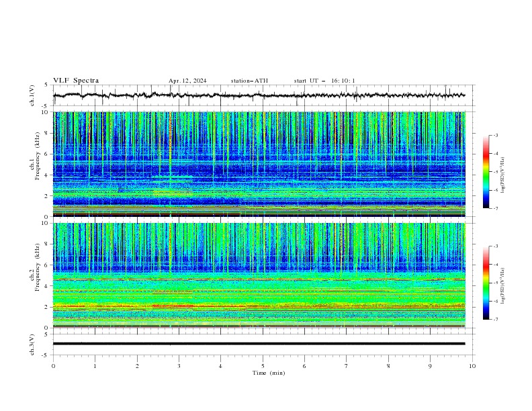Click the "-3" label on ch.1 color bar

[x=495, y=135]
